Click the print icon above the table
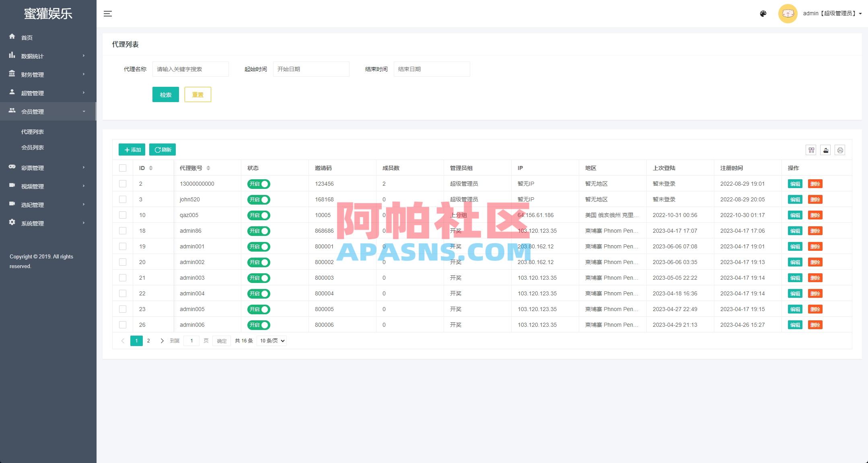This screenshot has height=463, width=868. pos(840,150)
